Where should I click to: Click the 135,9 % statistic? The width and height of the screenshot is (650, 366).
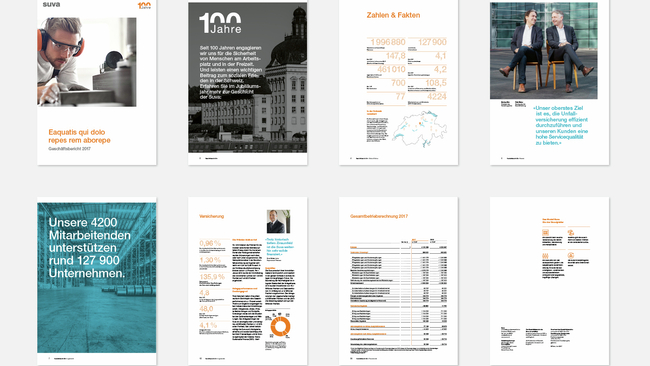pos(212,276)
